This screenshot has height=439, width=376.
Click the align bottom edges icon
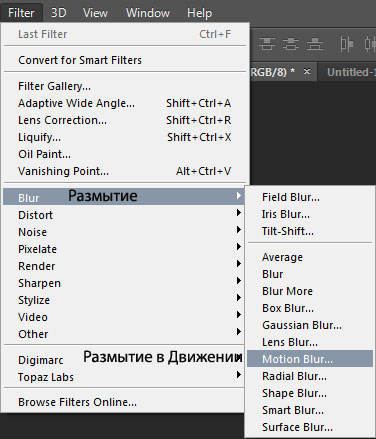tap(315, 44)
